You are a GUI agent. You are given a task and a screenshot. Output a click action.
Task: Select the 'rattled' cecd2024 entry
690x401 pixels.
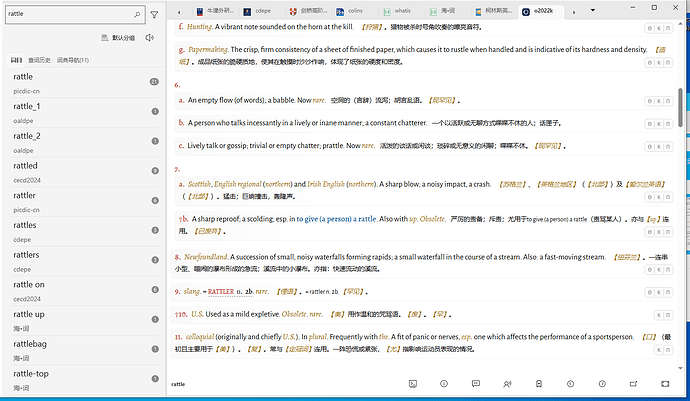click(x=84, y=172)
